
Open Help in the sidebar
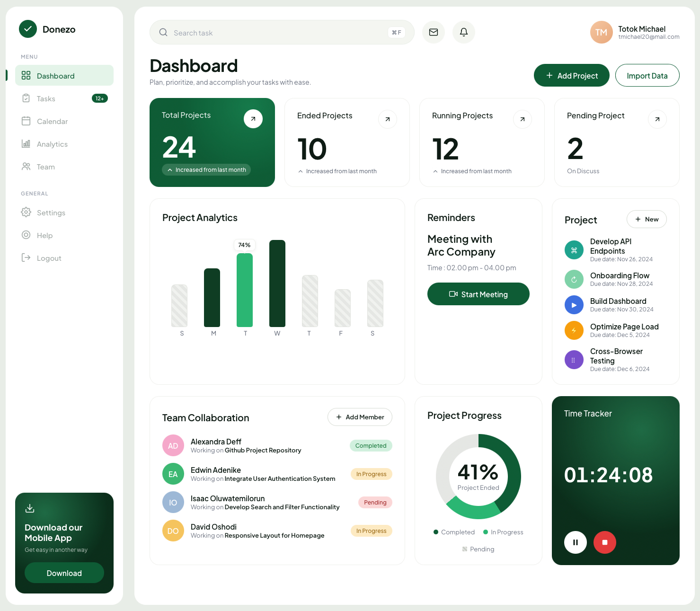64,235
